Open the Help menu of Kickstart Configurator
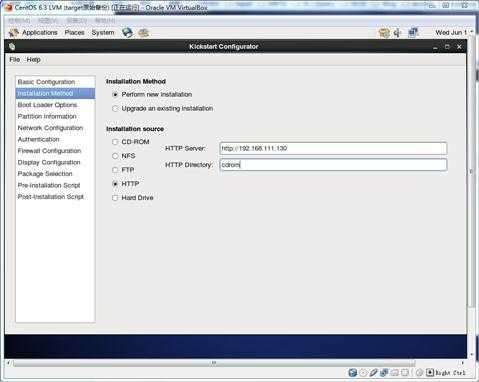479x382 pixels. tap(33, 60)
